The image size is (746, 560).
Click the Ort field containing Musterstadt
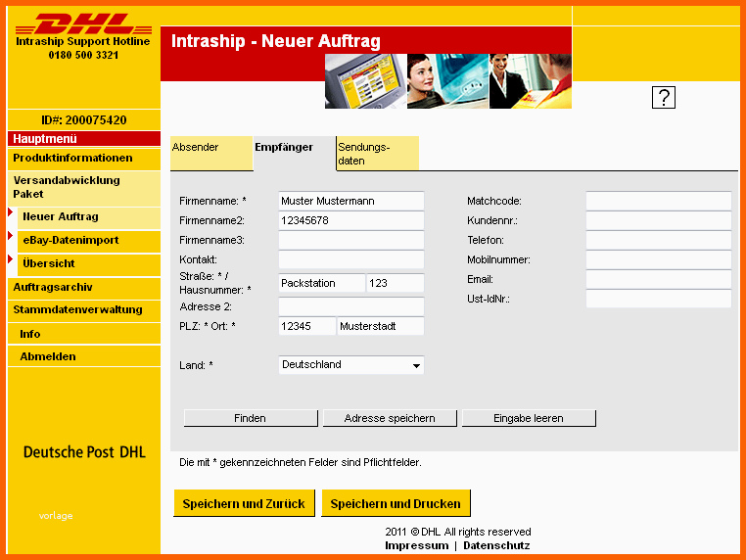381,326
